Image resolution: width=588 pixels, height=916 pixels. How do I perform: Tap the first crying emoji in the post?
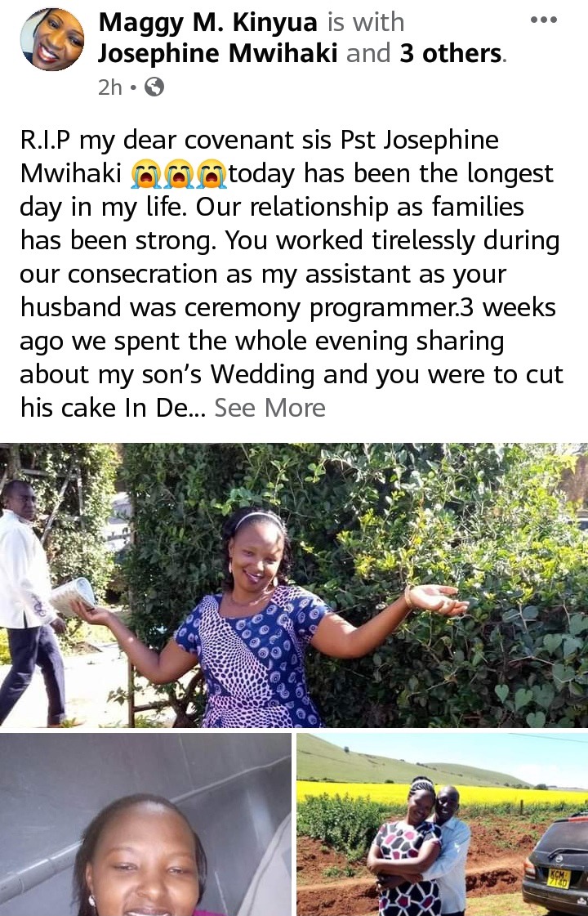[x=145, y=174]
